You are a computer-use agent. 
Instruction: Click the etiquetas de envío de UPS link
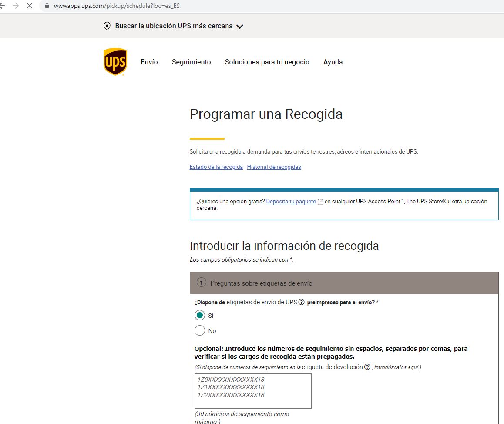[x=262, y=302]
